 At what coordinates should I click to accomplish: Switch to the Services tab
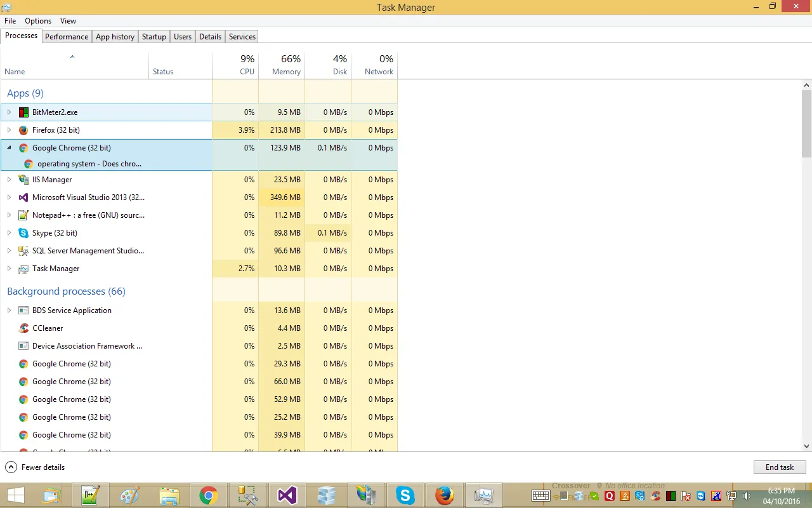click(x=242, y=37)
